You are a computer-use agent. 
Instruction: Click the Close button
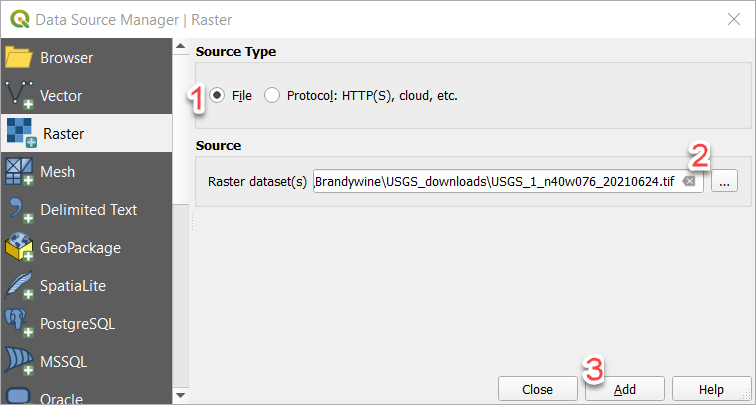tap(538, 389)
